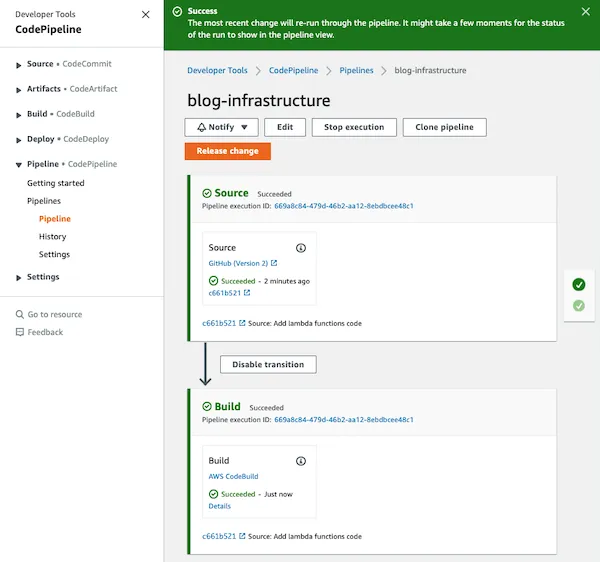600x562 pixels.
Task: Click the Feedback chat icon
Action: [x=20, y=332]
